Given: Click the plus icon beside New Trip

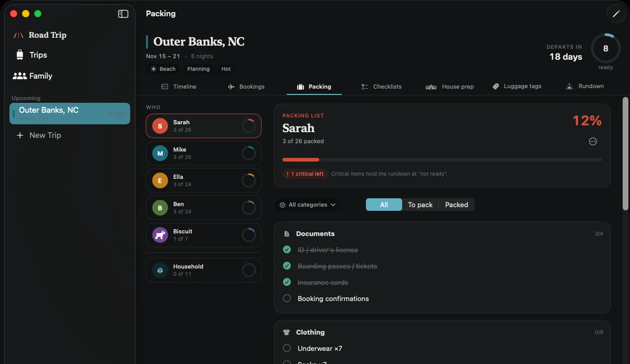Looking at the screenshot, I should (20, 135).
